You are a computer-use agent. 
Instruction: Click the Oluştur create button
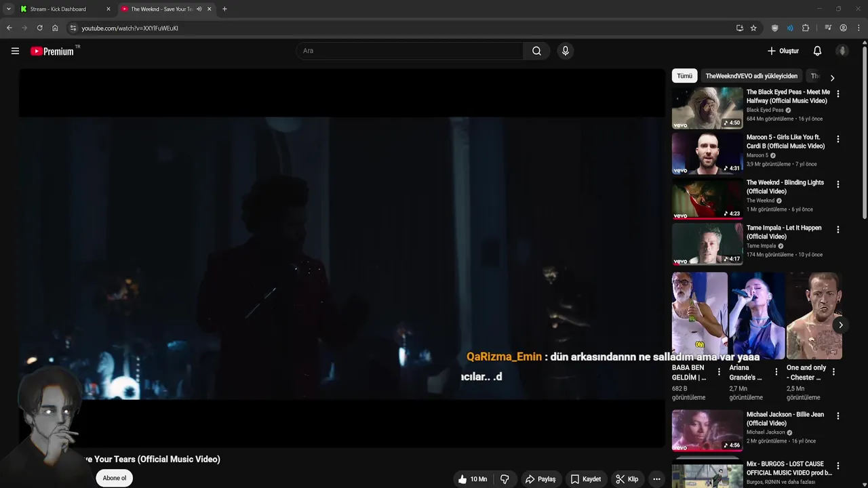tap(783, 51)
